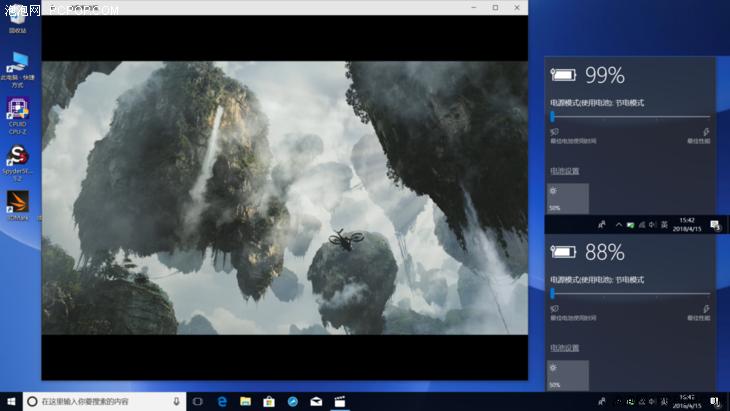
Task: Click best performance icon in 88% panel
Action: (706, 309)
